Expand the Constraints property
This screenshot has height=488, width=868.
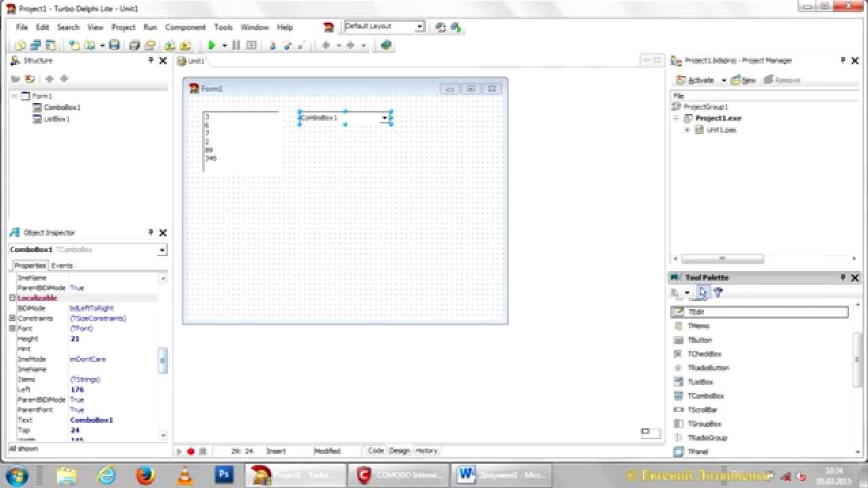pyautogui.click(x=12, y=319)
